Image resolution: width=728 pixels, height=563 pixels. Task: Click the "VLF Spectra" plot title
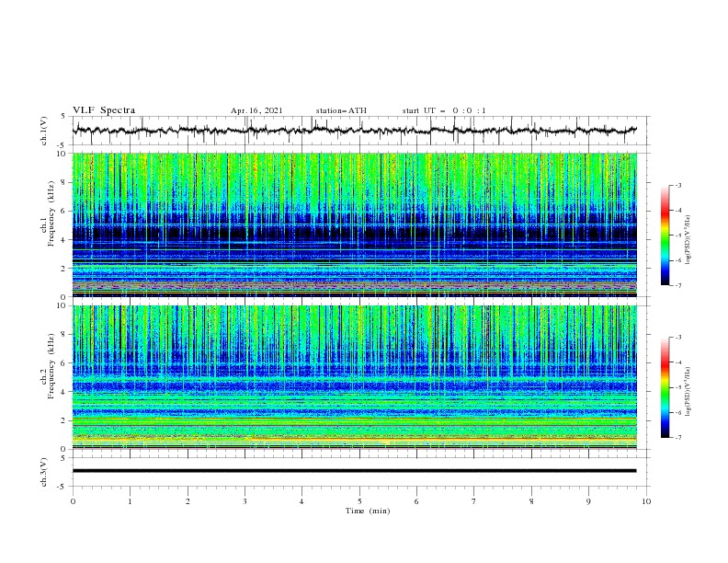pos(104,110)
